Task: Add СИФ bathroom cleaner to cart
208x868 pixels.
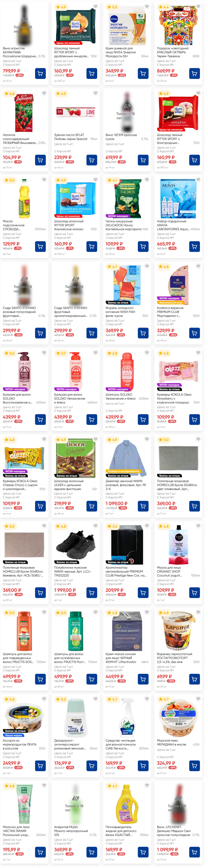Action: coord(143,766)
